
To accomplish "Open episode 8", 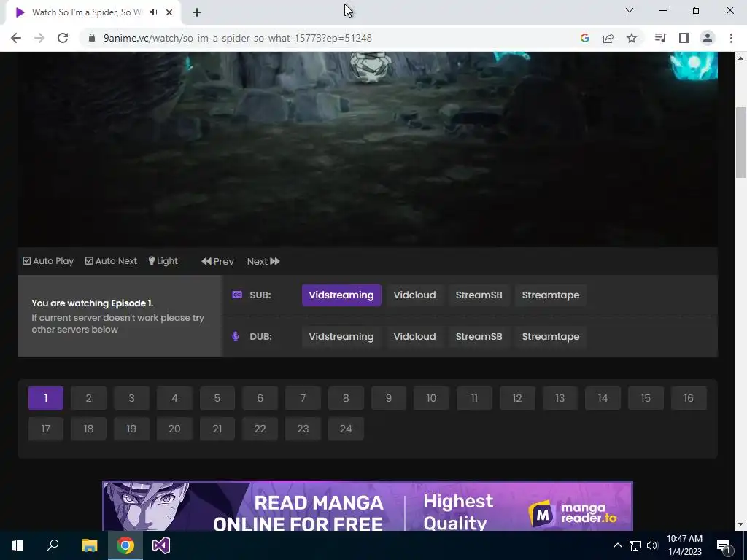I will 346,398.
